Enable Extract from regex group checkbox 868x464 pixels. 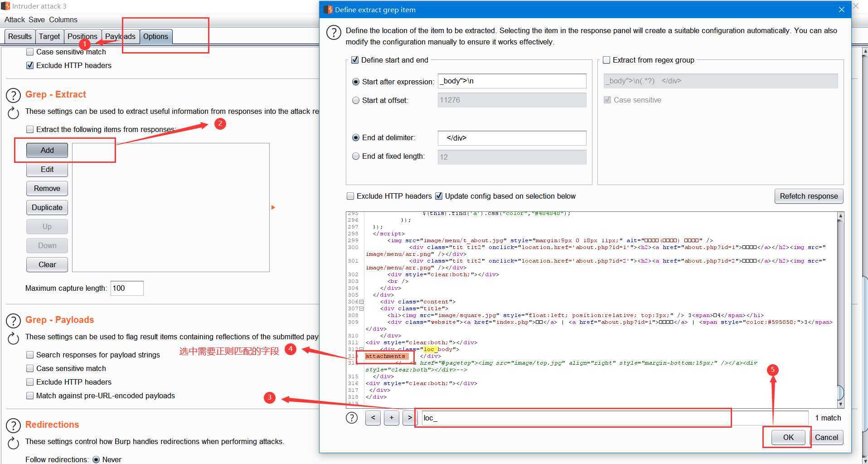point(606,60)
